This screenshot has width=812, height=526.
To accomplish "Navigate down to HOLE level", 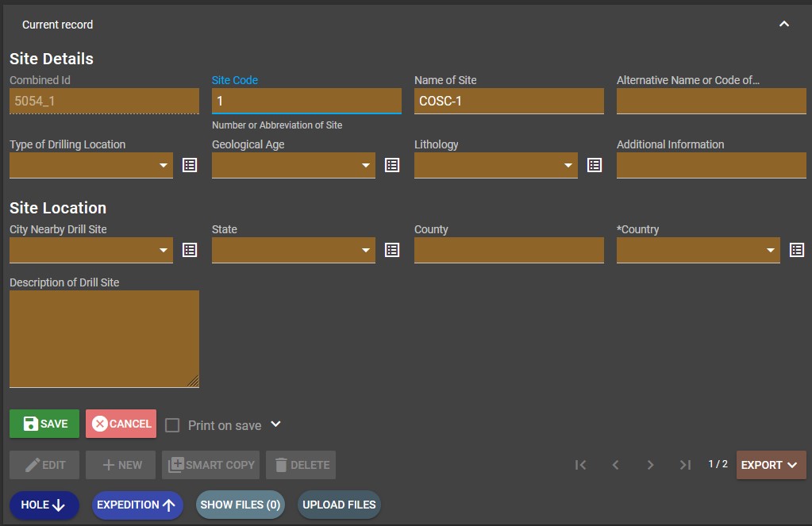I will point(44,505).
